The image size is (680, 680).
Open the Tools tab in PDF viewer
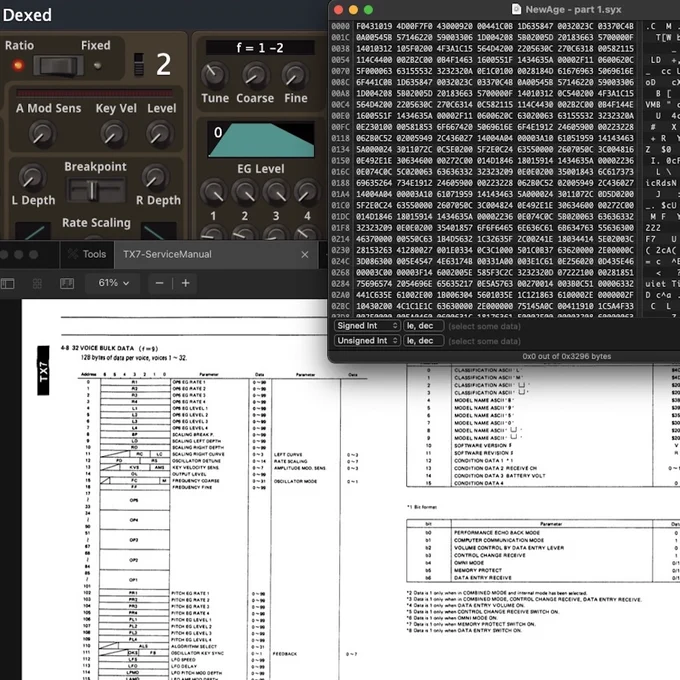point(87,255)
